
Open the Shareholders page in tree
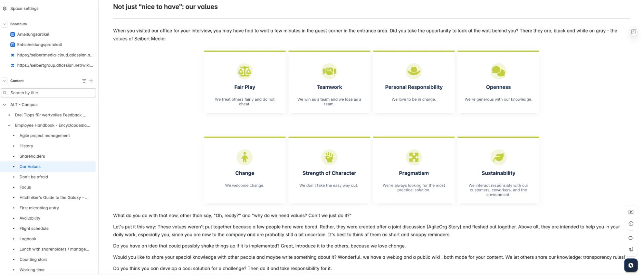pyautogui.click(x=32, y=156)
